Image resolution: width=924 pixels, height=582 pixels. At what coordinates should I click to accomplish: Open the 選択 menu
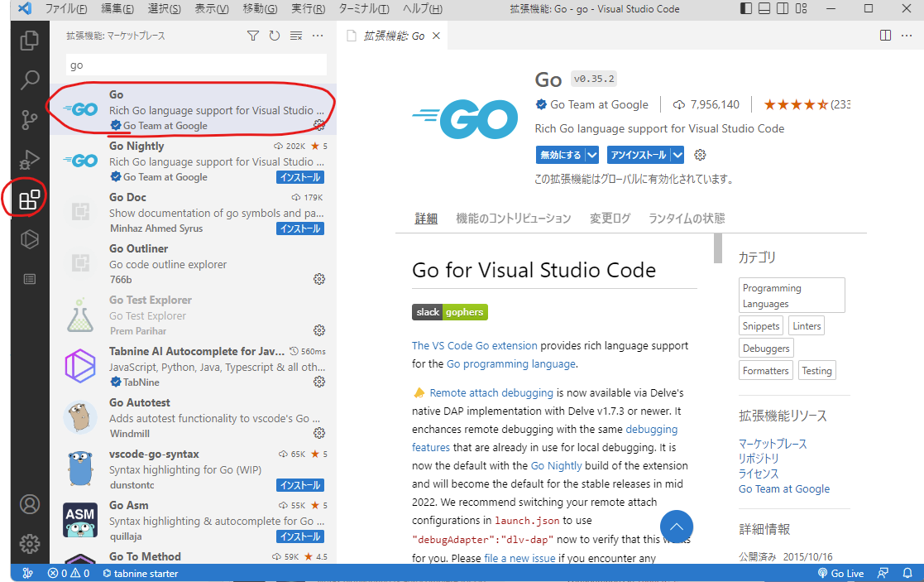coord(165,9)
